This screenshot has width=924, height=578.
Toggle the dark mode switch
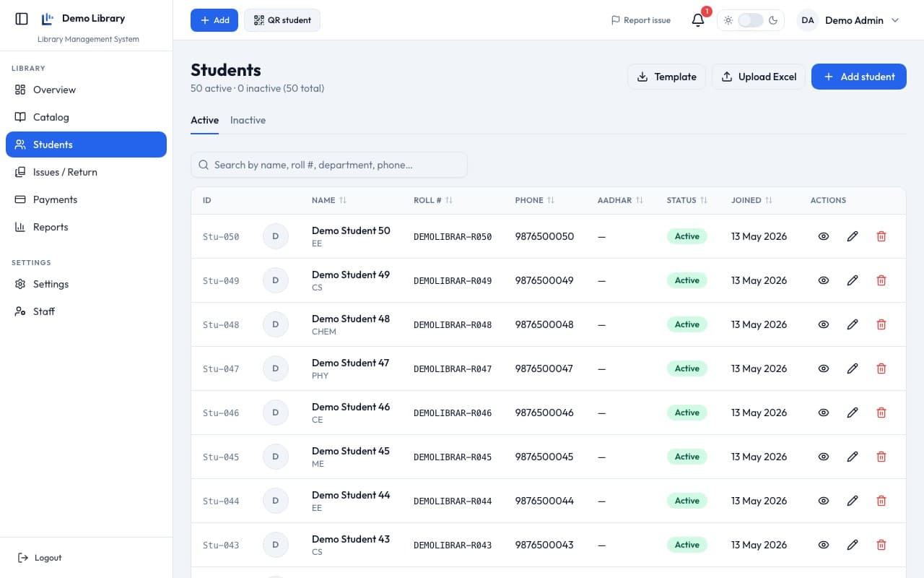point(751,20)
